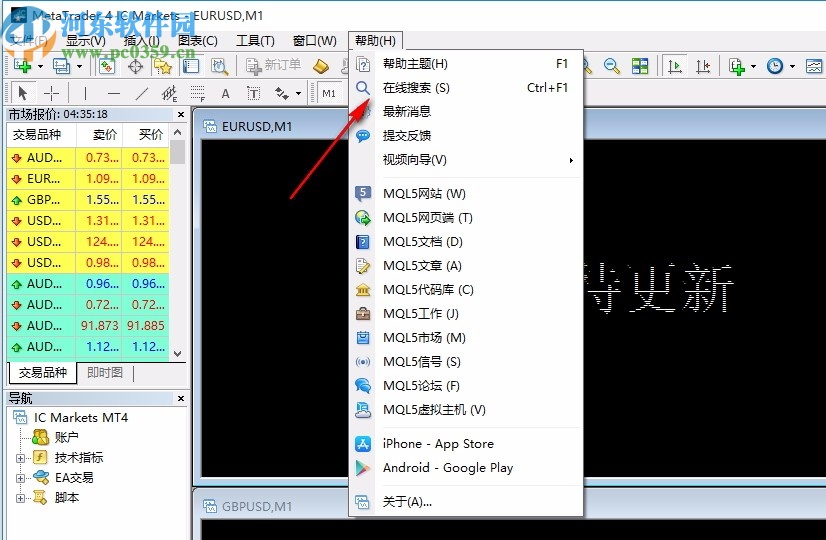Click zoom out magnifier icon
The image size is (826, 540).
point(612,66)
